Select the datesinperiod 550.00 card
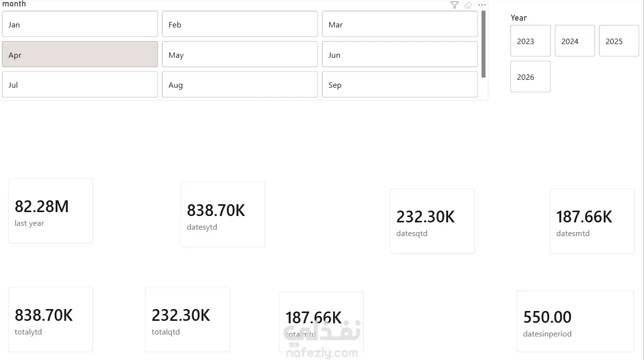644x360 pixels. (575, 321)
